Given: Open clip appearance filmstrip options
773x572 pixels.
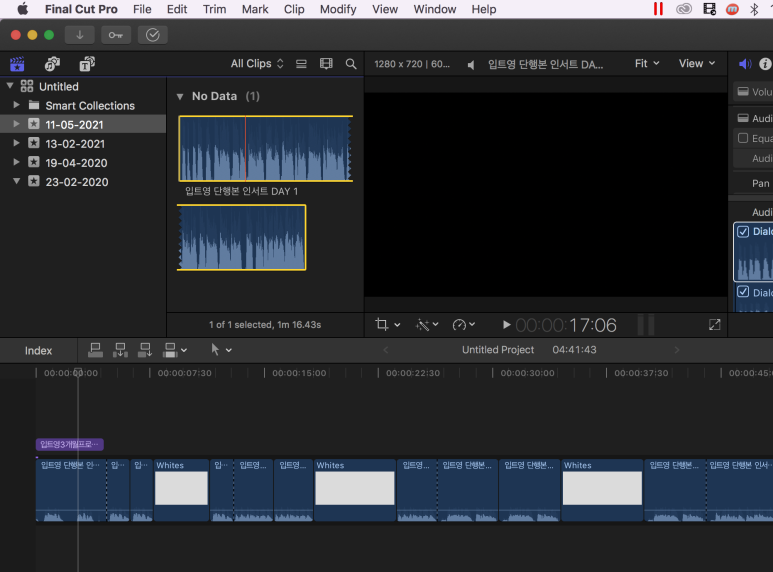Looking at the screenshot, I should 326,64.
